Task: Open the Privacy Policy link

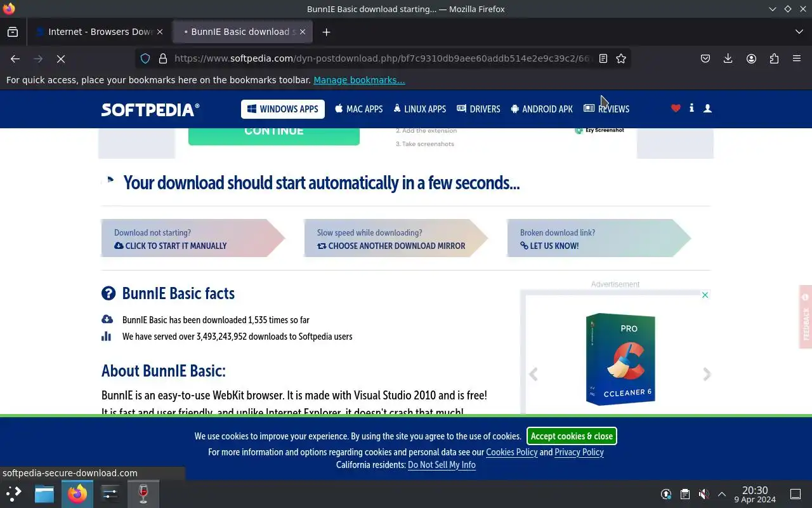Action: coord(579,452)
